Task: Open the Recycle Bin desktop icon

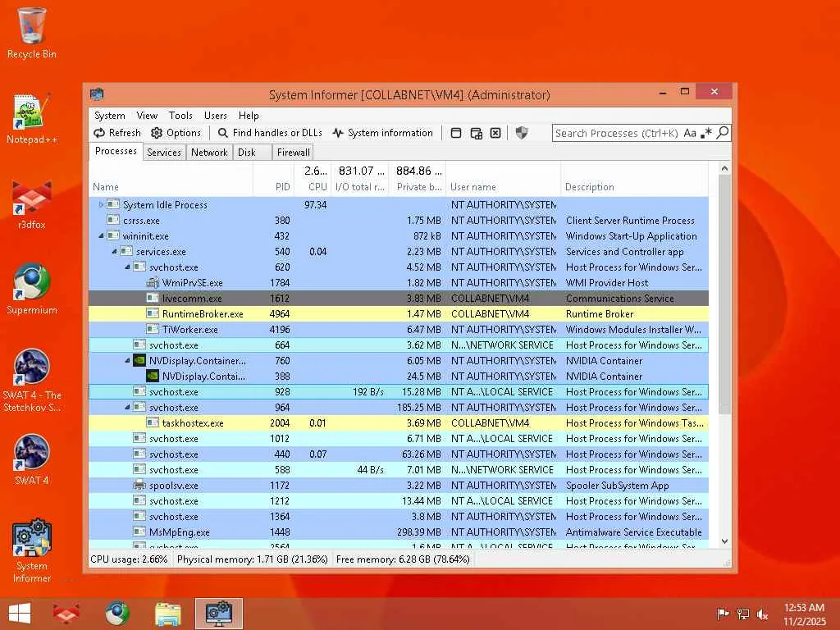Action: tap(32, 33)
